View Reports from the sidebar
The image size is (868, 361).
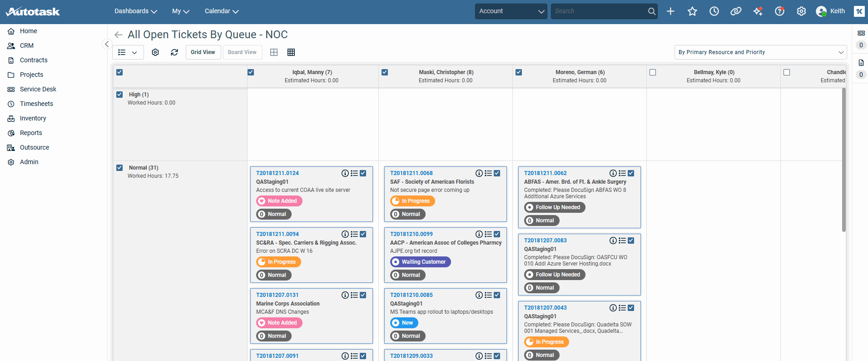(31, 133)
